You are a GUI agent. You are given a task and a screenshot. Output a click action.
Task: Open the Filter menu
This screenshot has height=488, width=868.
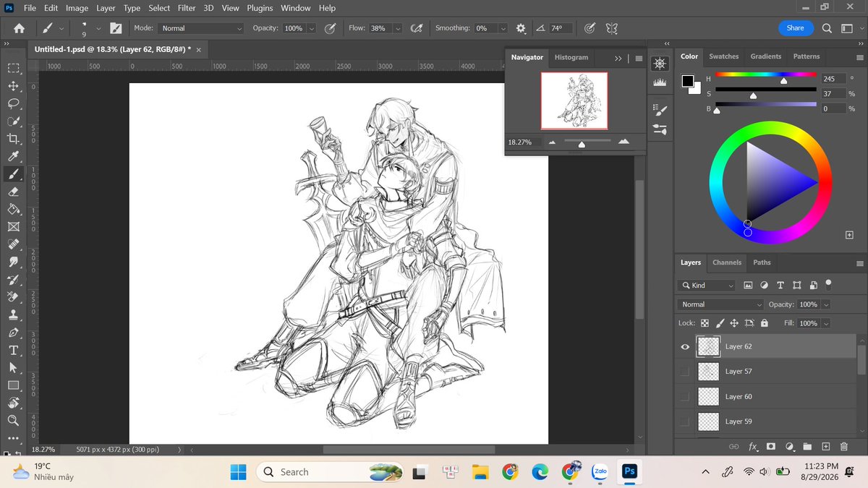(187, 8)
